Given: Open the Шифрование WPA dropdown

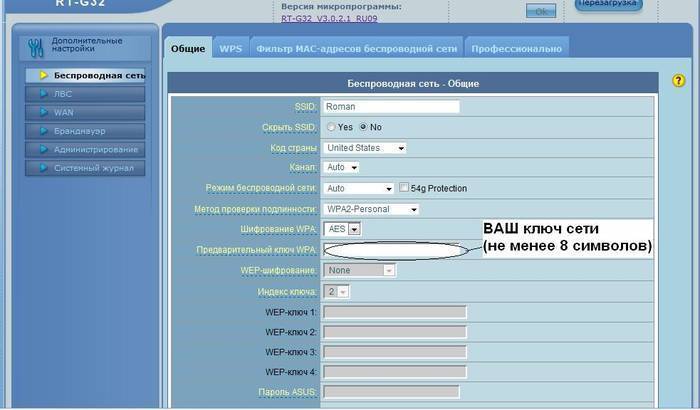Looking at the screenshot, I should tap(341, 229).
